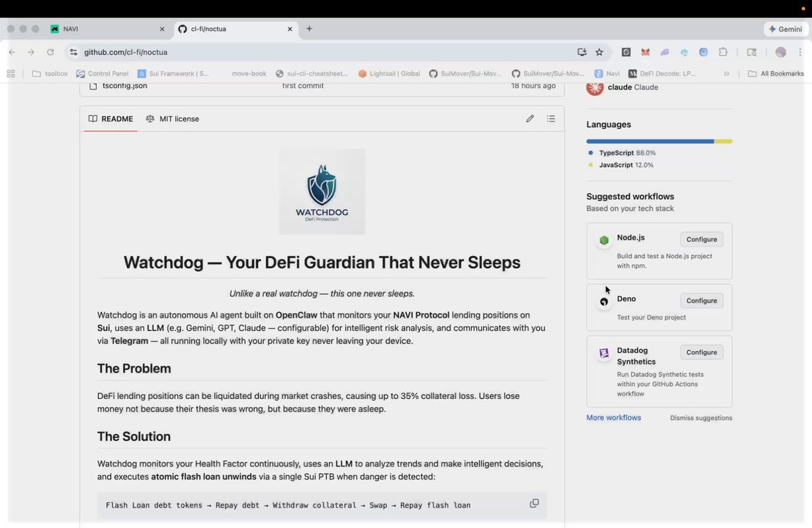812x528 pixels.
Task: Open the sui-cli-cheatsheet bookmark
Action: coord(311,73)
